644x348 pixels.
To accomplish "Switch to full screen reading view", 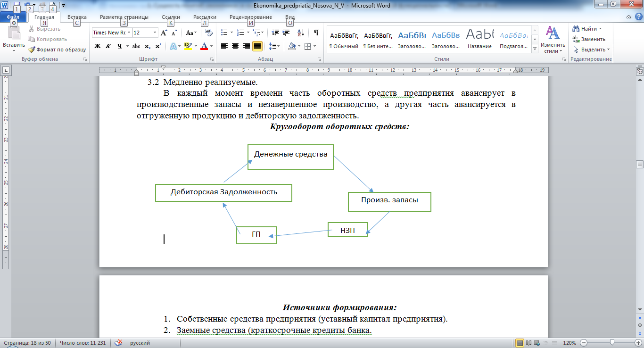I will click(x=529, y=343).
